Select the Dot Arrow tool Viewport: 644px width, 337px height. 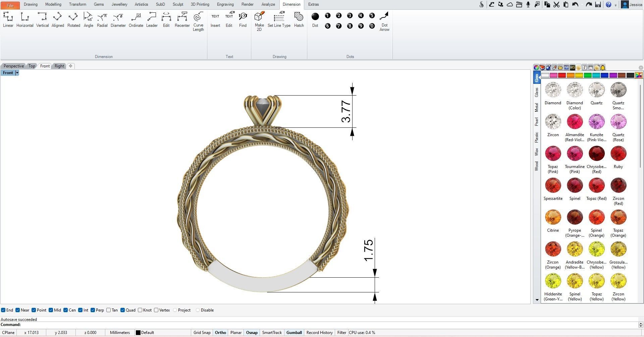(x=384, y=21)
